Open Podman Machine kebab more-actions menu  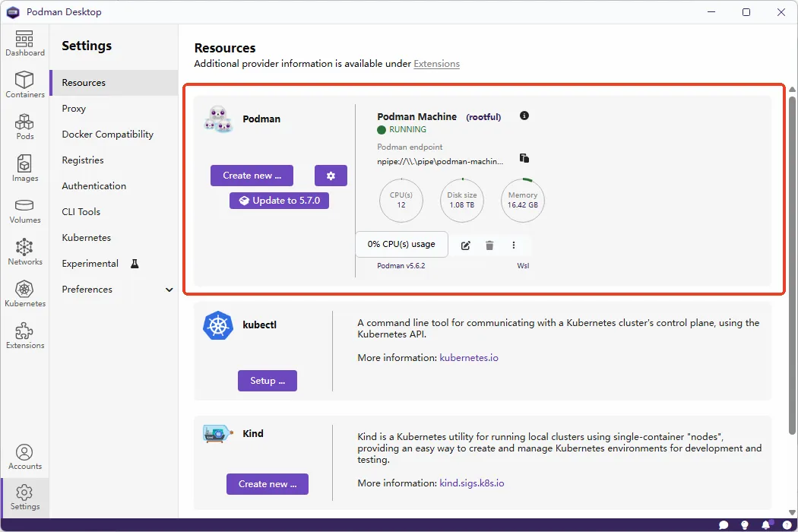(514, 245)
